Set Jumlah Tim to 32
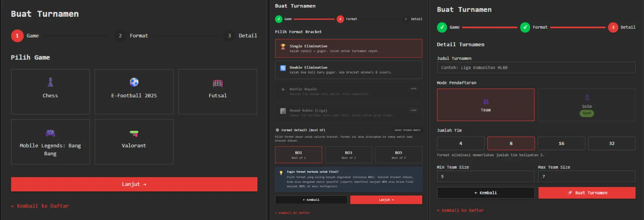The image size is (644, 220). click(x=612, y=143)
